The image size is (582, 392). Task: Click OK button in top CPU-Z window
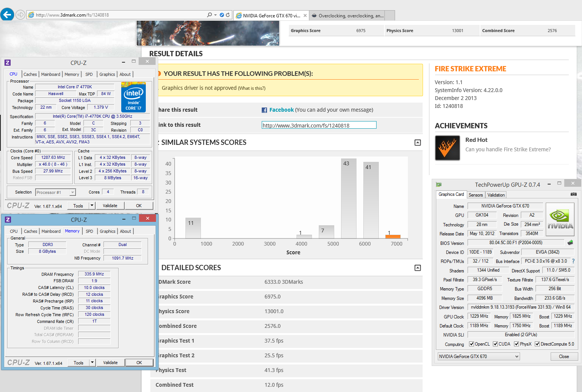(139, 206)
